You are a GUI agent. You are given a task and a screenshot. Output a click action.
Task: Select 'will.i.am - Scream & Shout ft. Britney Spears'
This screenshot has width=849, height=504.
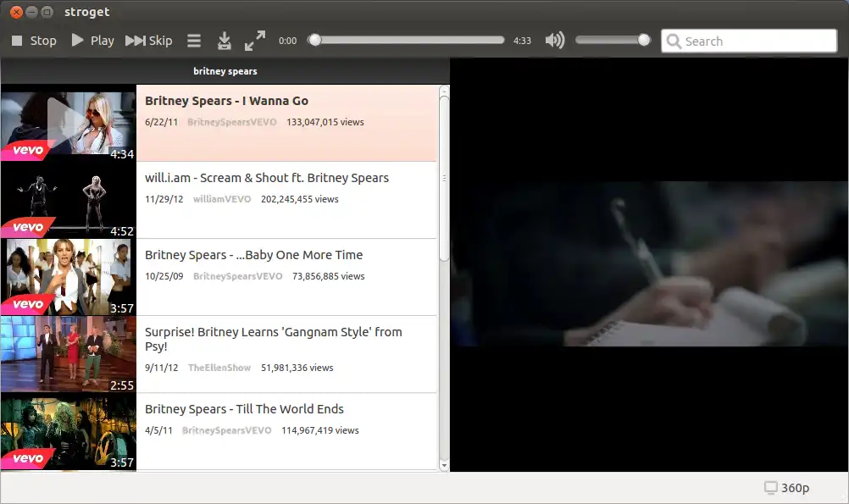(267, 178)
